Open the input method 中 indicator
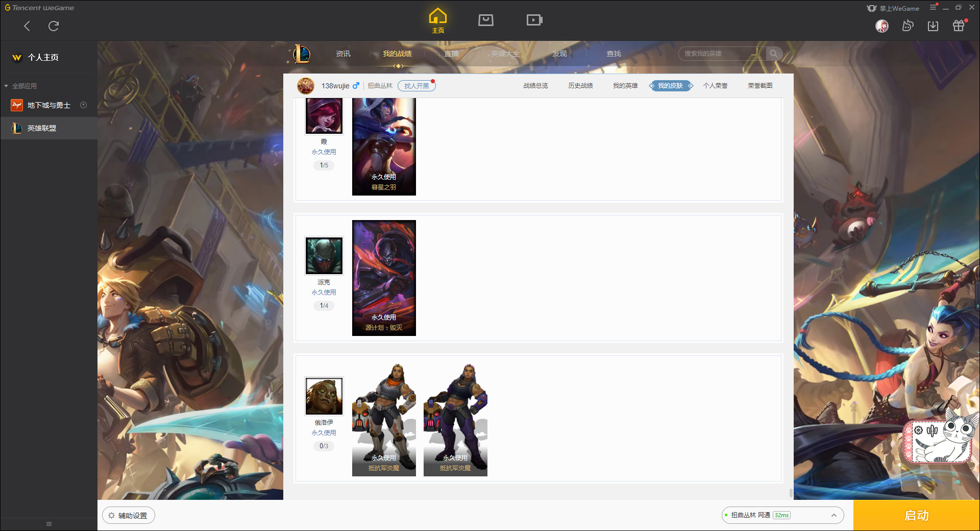The image size is (980, 531). (x=933, y=431)
